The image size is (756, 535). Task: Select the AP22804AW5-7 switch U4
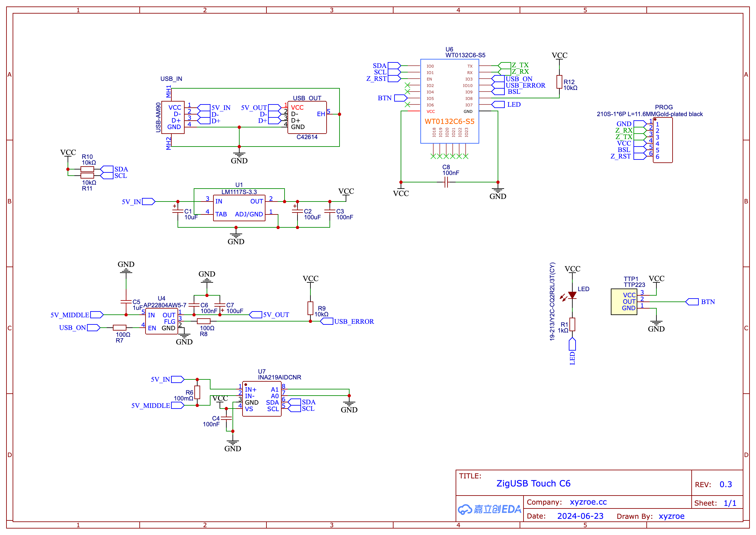[161, 321]
